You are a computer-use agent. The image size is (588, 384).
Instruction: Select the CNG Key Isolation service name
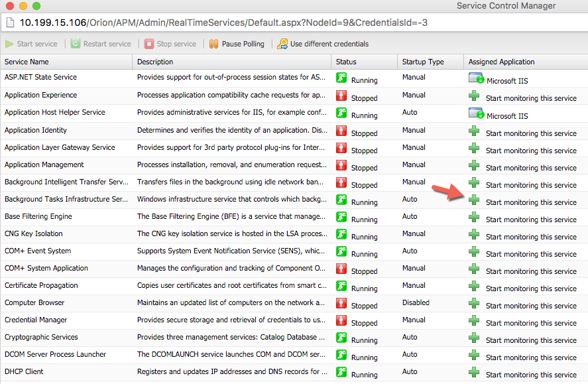(x=33, y=234)
